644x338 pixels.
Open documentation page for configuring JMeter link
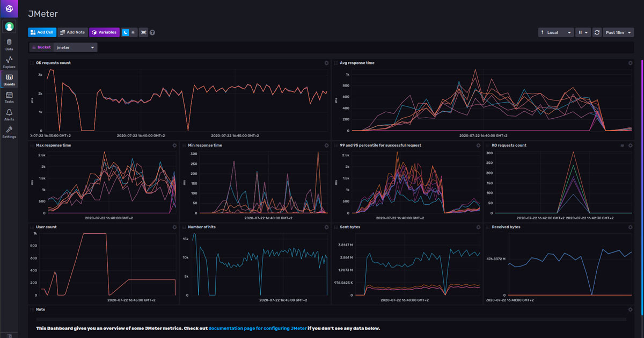click(258, 328)
